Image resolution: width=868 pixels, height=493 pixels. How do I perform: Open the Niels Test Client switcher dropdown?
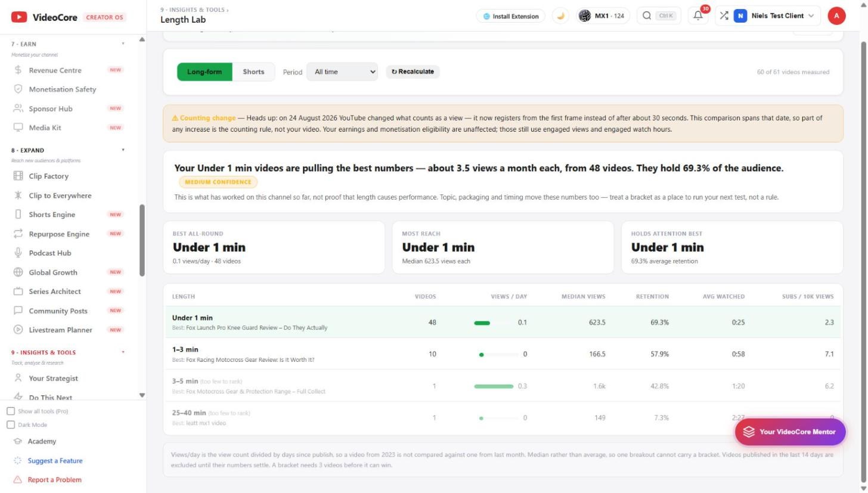769,16
